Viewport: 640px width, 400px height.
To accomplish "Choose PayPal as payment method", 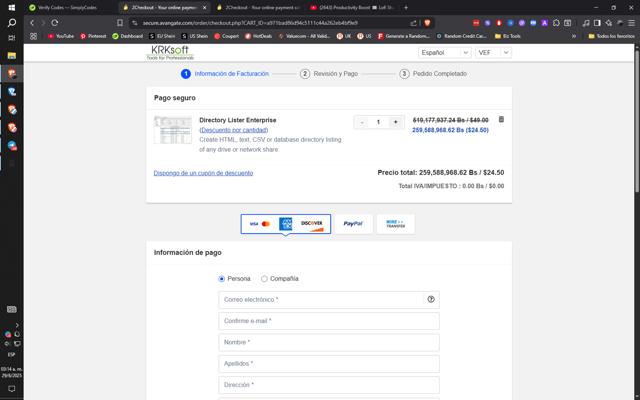I will 353,224.
